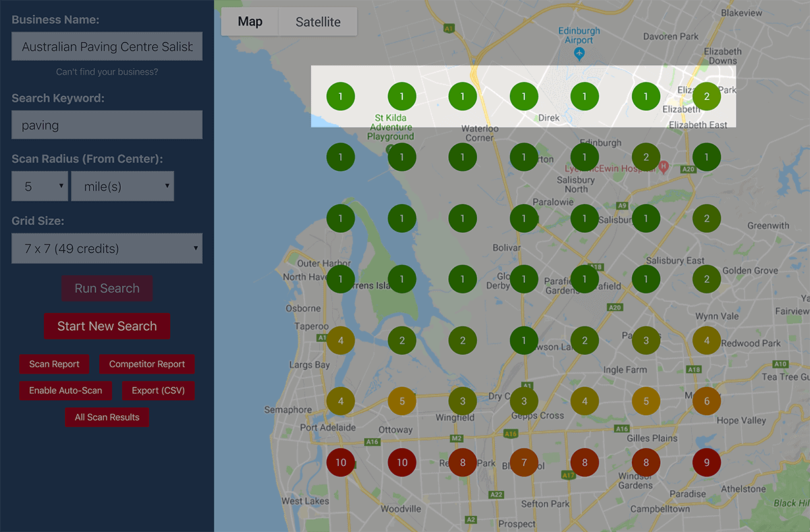Click the rank 1 pin above Waterloo Corner
The image size is (810, 532).
point(462,96)
